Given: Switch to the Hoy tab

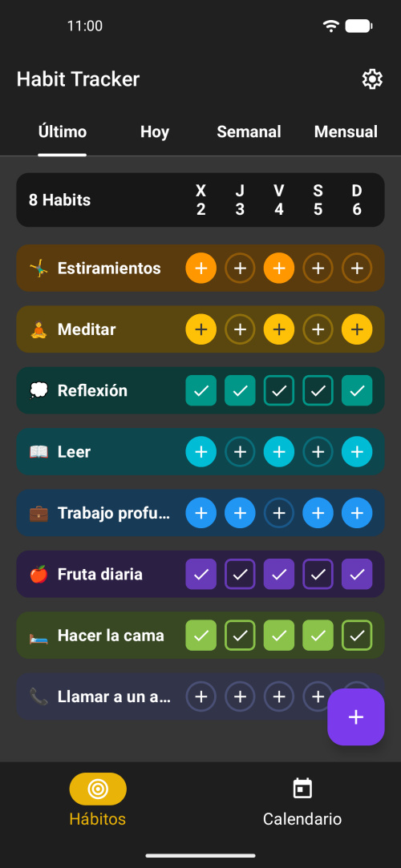Looking at the screenshot, I should pyautogui.click(x=155, y=131).
